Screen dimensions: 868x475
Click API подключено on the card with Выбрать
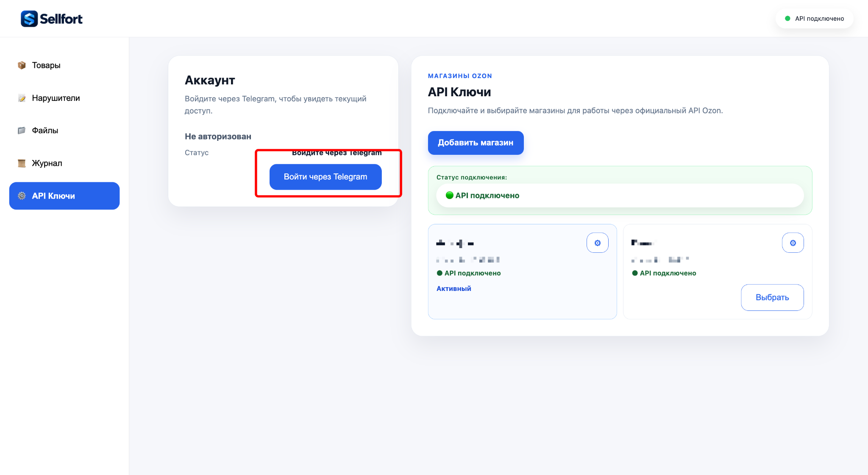point(664,273)
